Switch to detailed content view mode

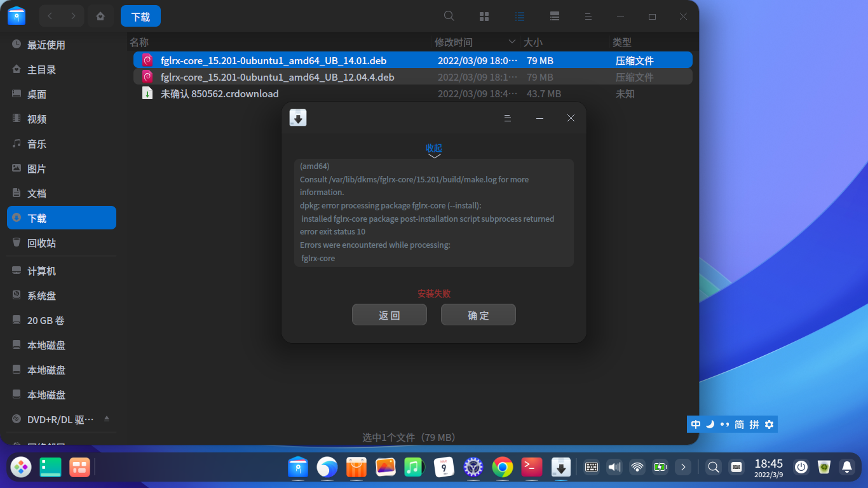[x=555, y=16]
